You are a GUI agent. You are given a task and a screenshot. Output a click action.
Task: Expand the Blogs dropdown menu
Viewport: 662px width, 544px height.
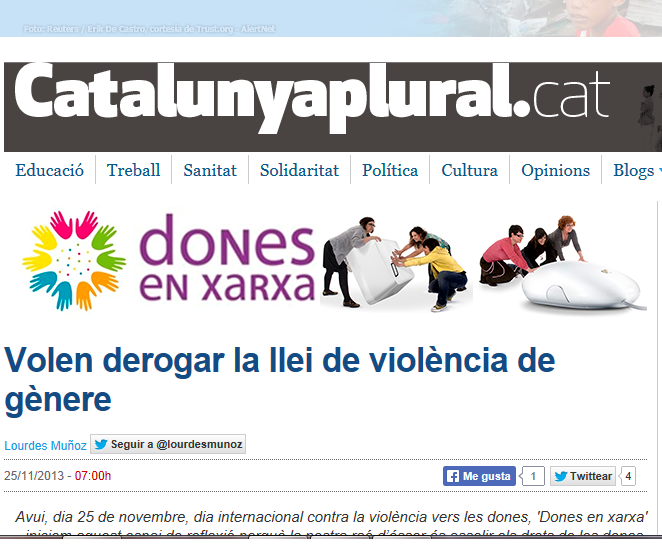[636, 170]
